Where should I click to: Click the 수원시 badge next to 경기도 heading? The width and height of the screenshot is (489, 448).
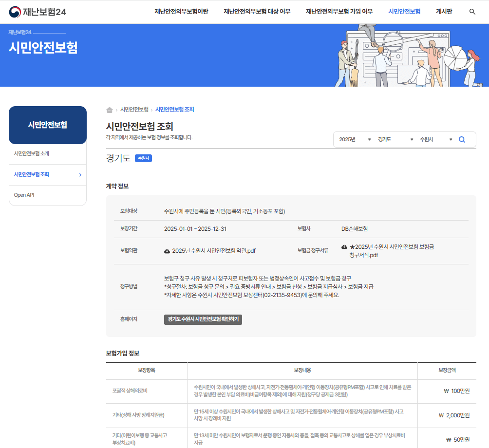144,158
